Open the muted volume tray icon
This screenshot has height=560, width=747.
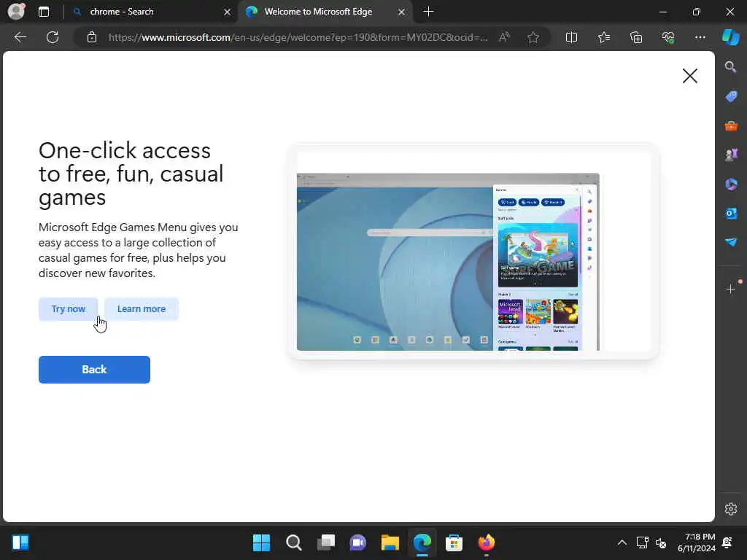pyautogui.click(x=661, y=542)
